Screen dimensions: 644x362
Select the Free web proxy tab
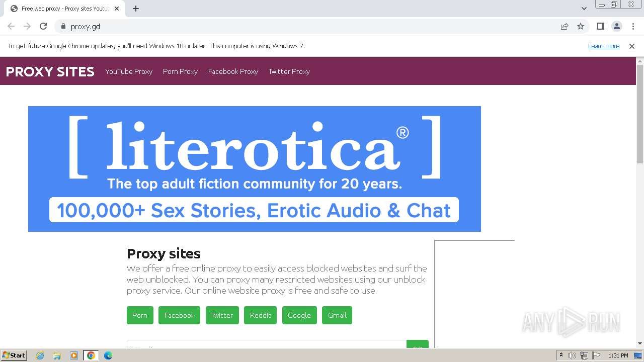point(64,9)
